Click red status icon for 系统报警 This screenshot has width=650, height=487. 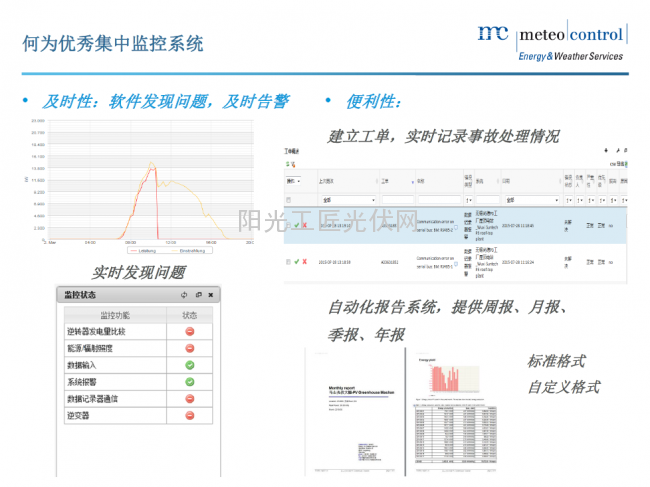[190, 381]
